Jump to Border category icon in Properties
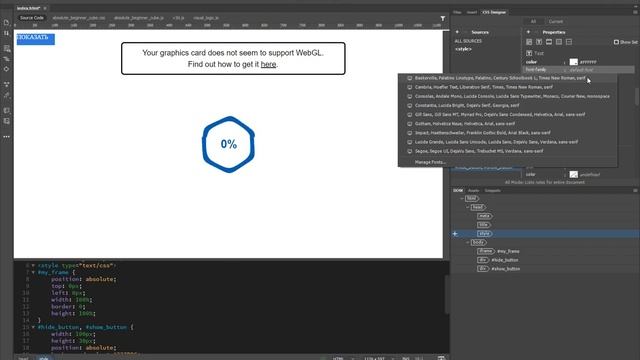The image size is (640, 360). pos(549,42)
